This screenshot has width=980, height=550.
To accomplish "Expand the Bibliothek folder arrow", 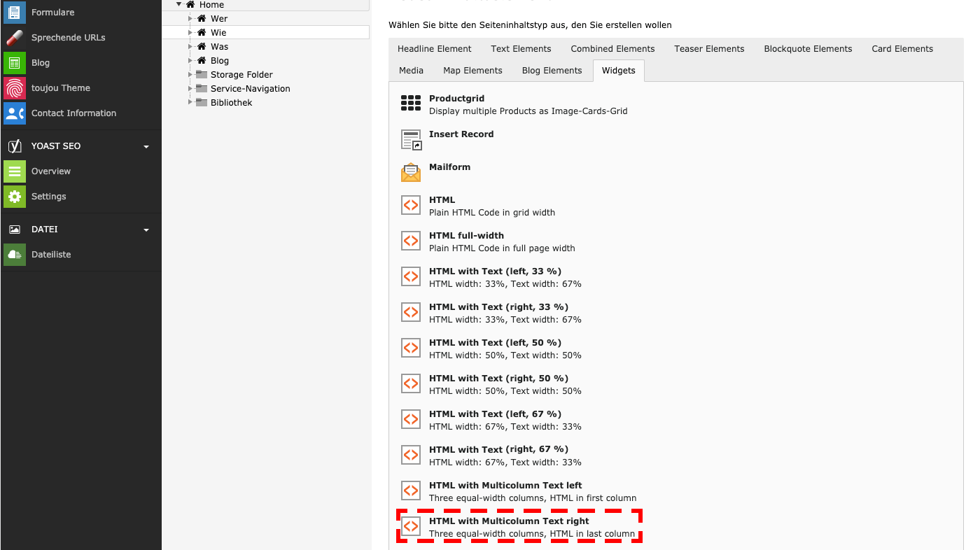I will point(190,103).
